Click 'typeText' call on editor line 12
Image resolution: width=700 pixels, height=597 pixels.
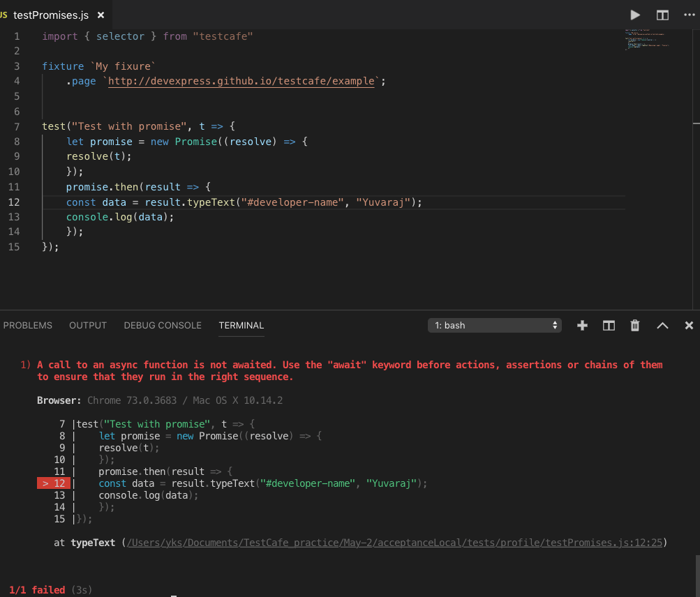click(211, 202)
